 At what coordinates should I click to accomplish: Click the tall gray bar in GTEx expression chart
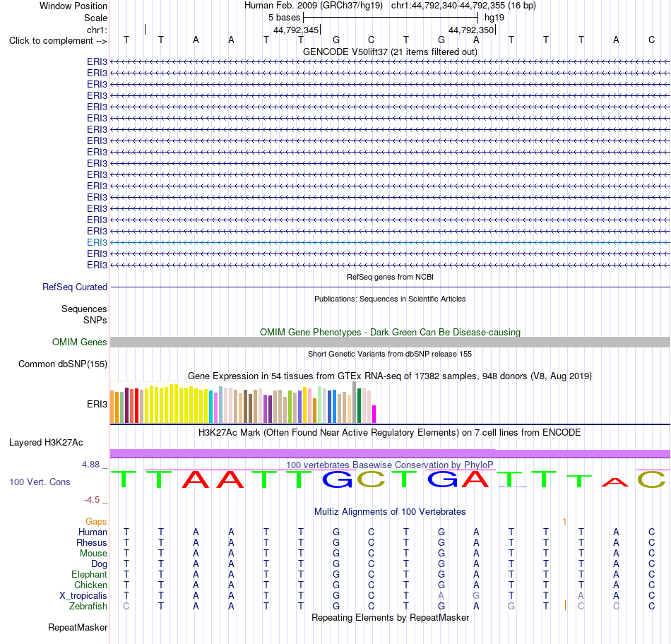click(x=355, y=402)
